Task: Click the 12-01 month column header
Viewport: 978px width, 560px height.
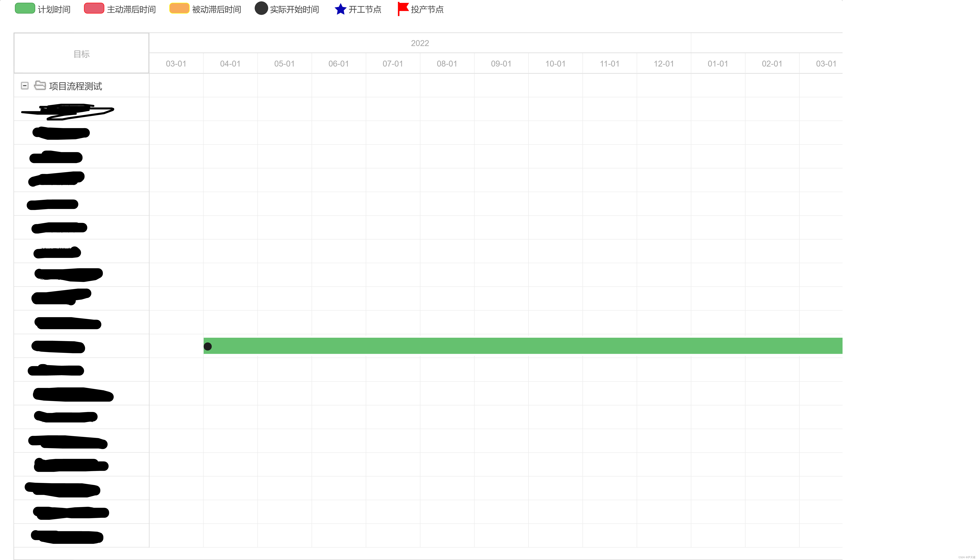Action: (x=663, y=63)
